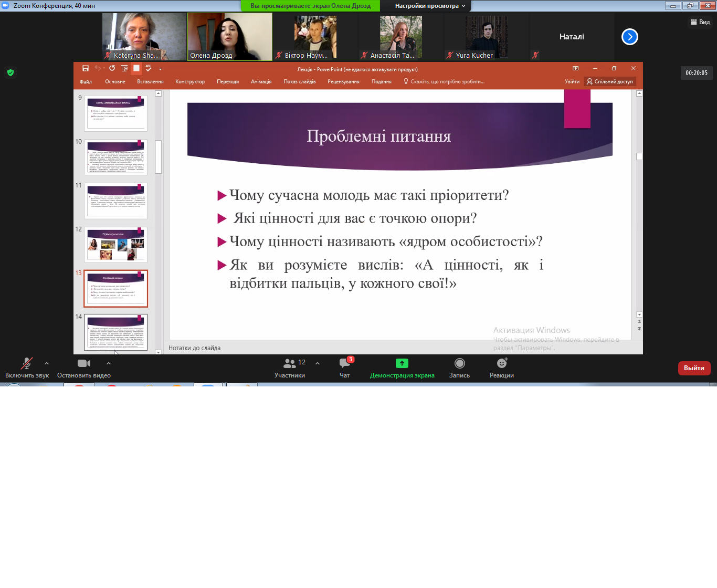Viewport: 717px width, 588px height.
Task: Open the Анімація ribbon tab
Action: [261, 81]
